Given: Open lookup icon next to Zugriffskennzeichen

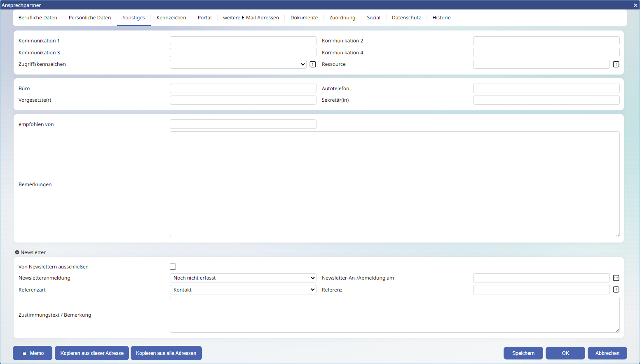Looking at the screenshot, I should 313,64.
